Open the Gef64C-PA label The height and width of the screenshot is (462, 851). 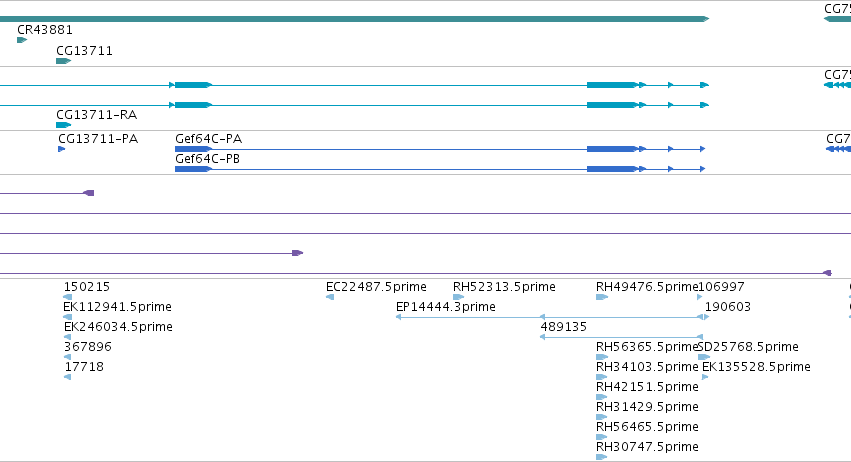208,139
